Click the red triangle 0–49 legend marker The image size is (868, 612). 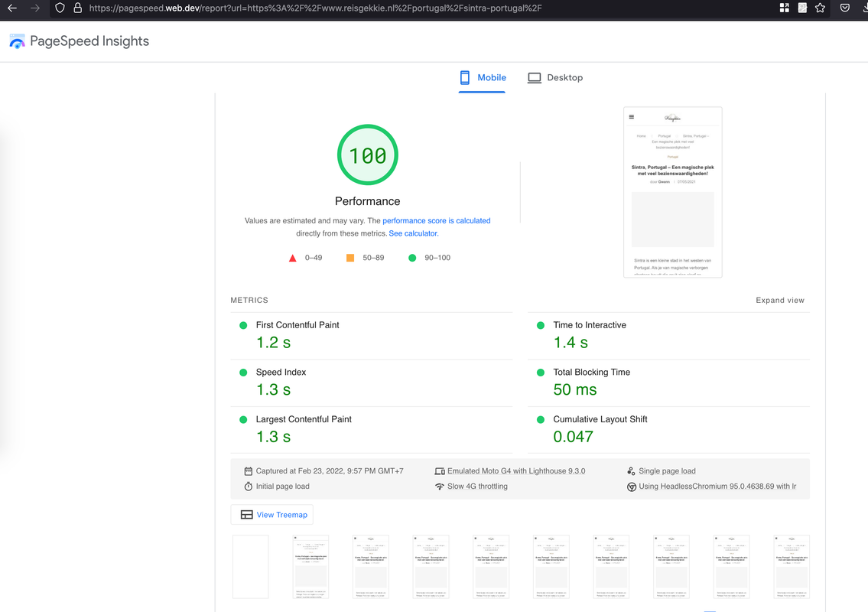coord(293,258)
